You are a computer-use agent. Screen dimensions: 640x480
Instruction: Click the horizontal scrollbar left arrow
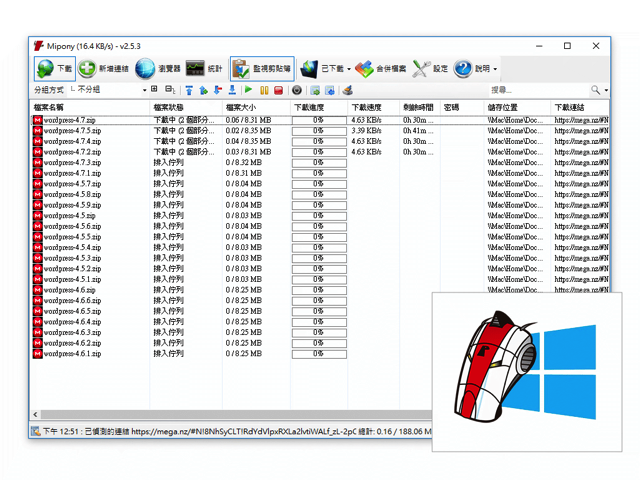[36, 415]
